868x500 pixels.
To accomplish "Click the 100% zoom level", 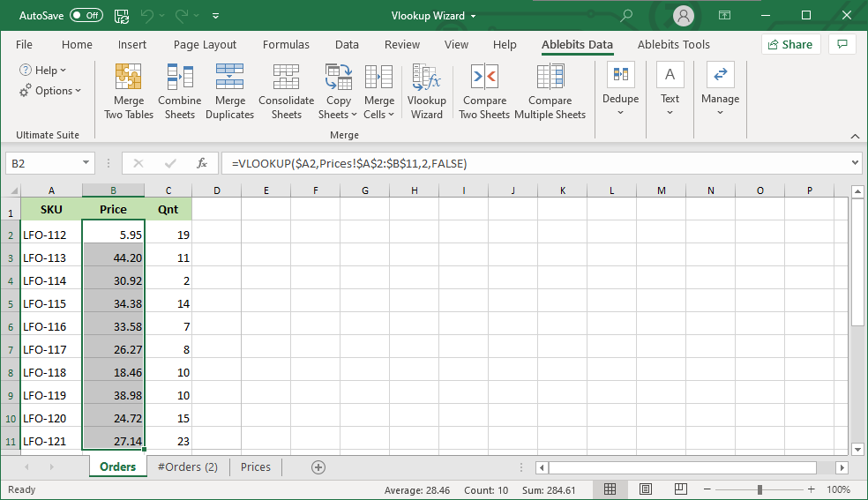I will pyautogui.click(x=838, y=489).
